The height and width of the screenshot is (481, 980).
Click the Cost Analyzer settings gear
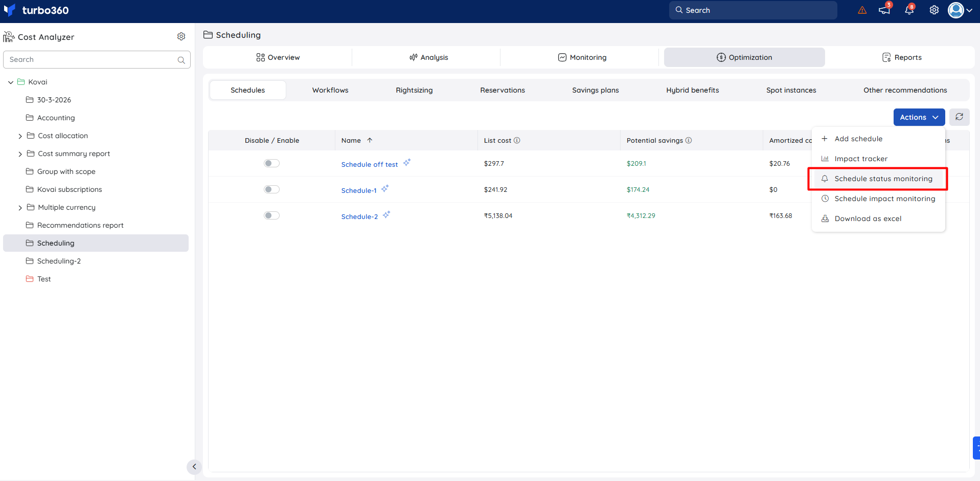(x=181, y=36)
